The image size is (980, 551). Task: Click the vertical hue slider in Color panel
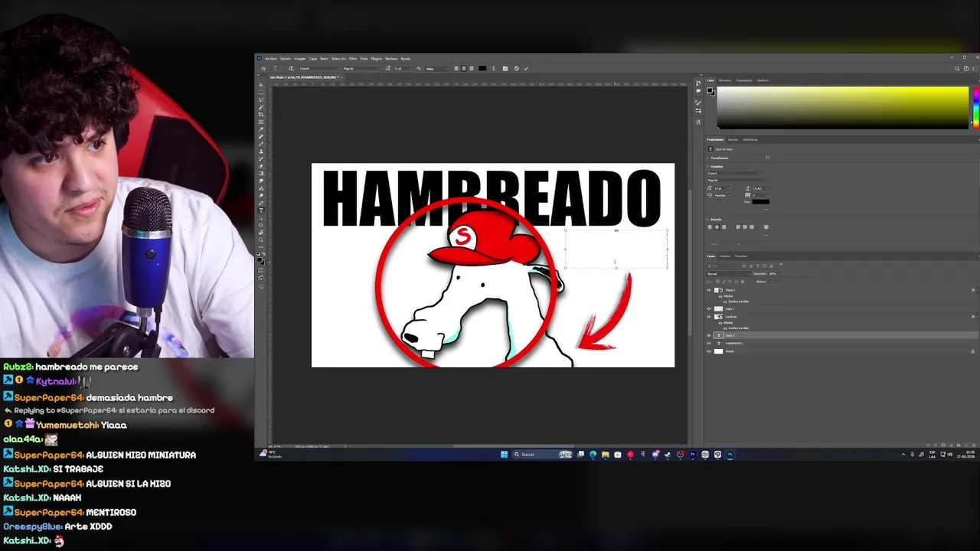tap(975, 107)
